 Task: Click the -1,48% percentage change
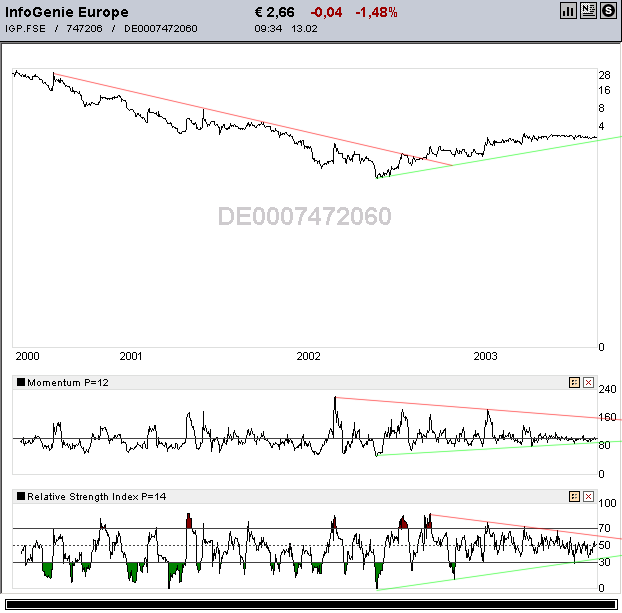376,12
